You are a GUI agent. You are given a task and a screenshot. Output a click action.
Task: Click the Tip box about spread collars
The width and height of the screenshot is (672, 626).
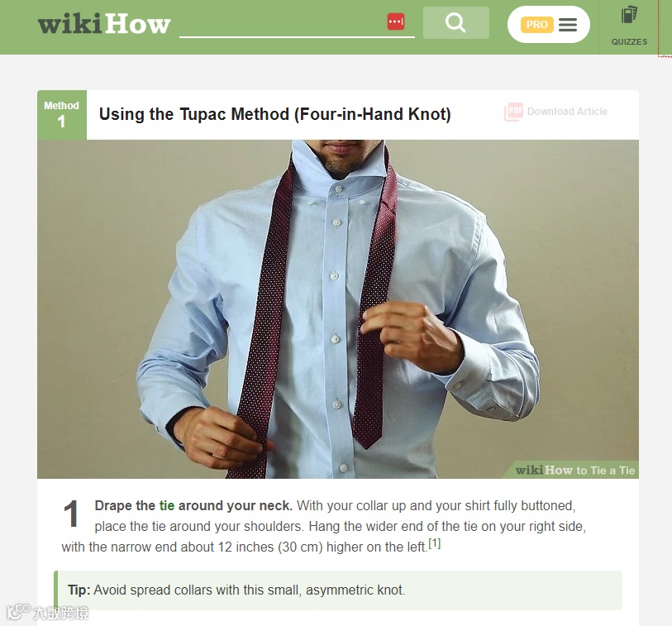(338, 590)
